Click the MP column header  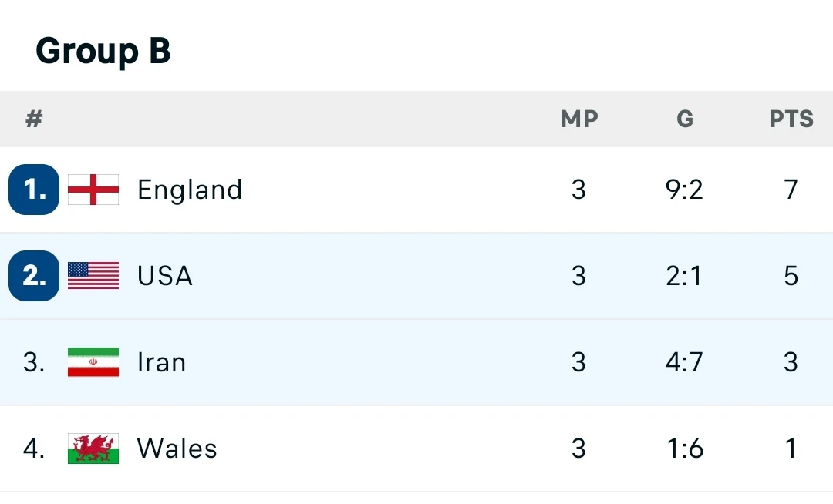click(x=579, y=119)
